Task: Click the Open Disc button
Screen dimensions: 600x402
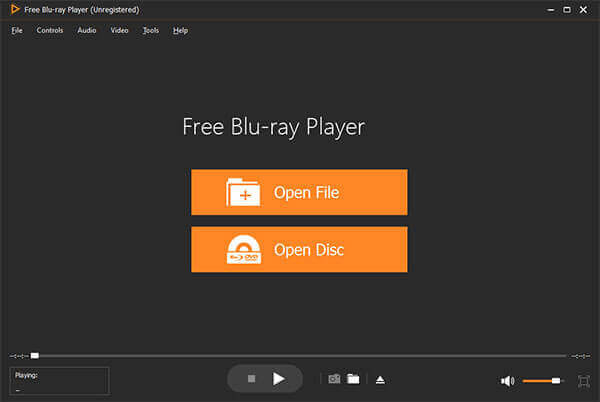Action: click(299, 249)
